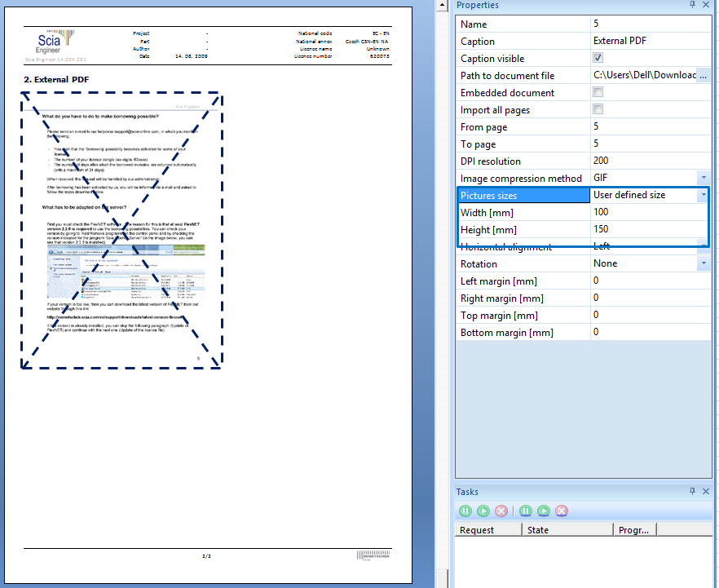Toggle the Tasks panel pin icon
The width and height of the screenshot is (719, 588).
[x=692, y=492]
